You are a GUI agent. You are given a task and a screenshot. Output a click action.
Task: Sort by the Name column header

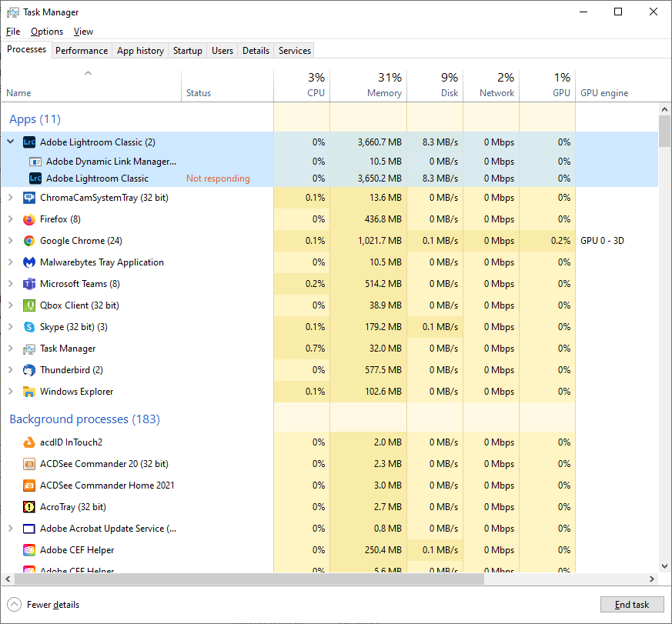[92, 85]
